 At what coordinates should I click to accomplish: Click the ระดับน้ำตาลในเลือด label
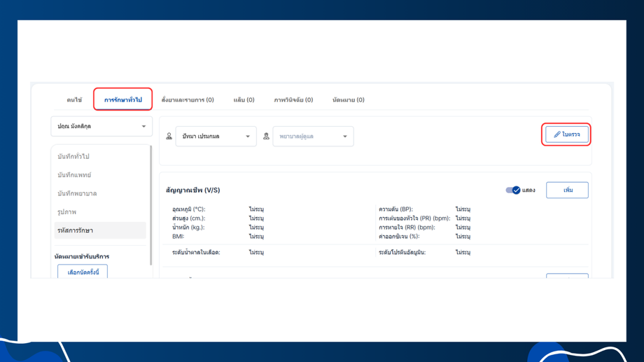[x=196, y=252]
